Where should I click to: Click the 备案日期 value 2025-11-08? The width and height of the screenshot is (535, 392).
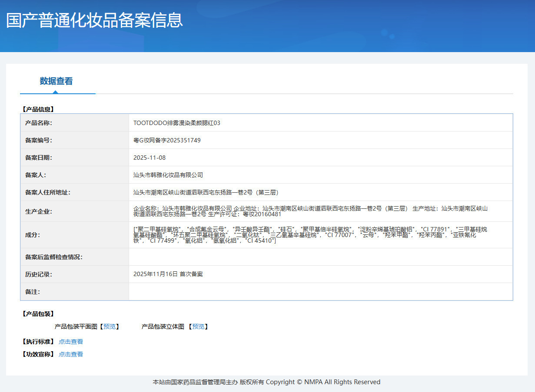(x=150, y=158)
